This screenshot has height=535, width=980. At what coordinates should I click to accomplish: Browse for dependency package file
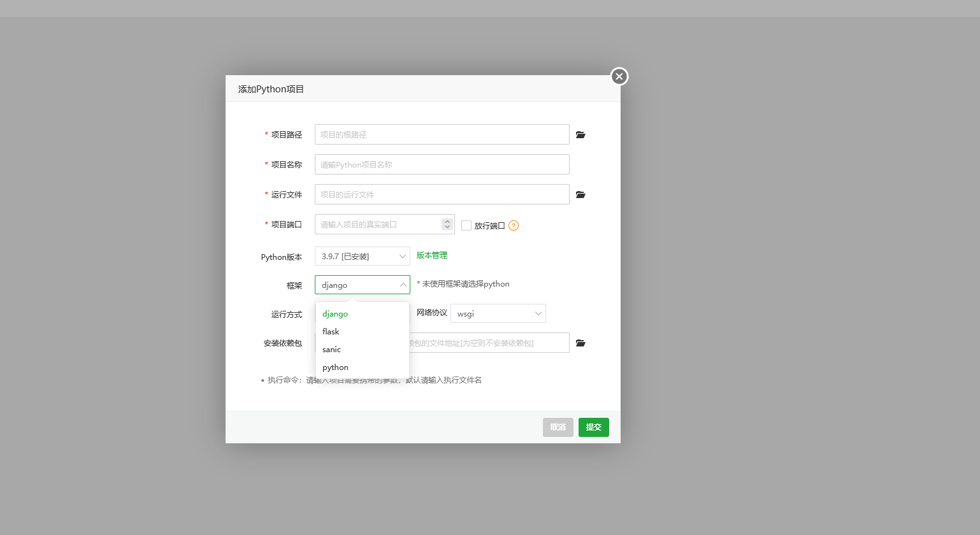click(580, 343)
